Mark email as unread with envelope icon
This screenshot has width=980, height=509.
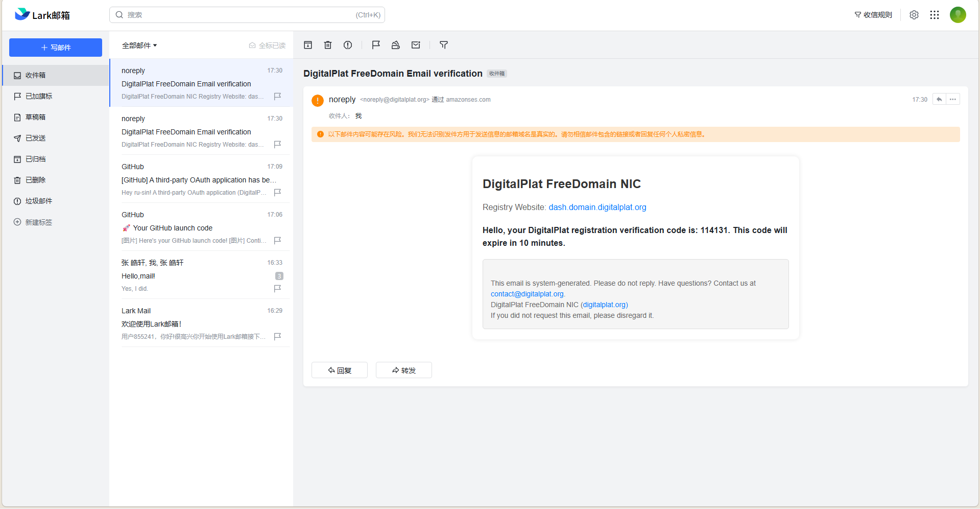416,45
